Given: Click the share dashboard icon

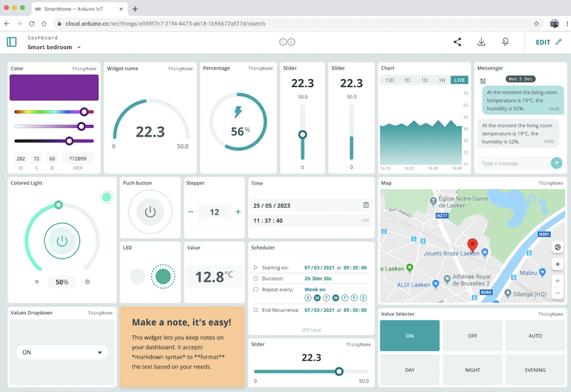Looking at the screenshot, I should (457, 42).
